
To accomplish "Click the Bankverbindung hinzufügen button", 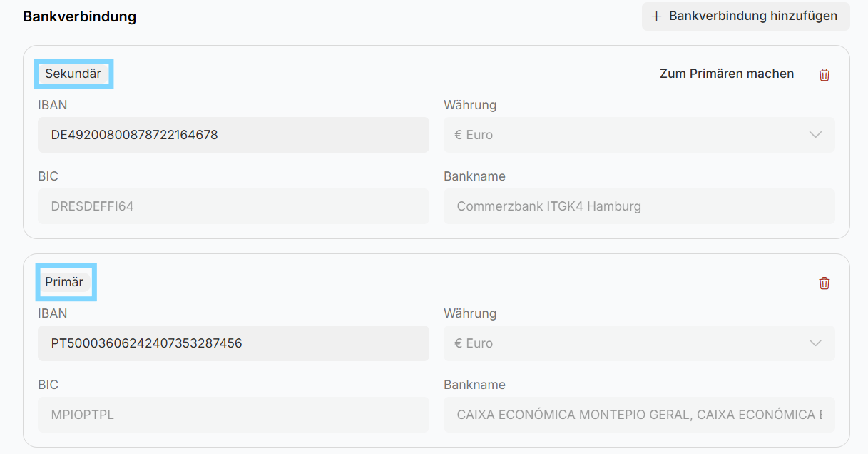I will (745, 16).
